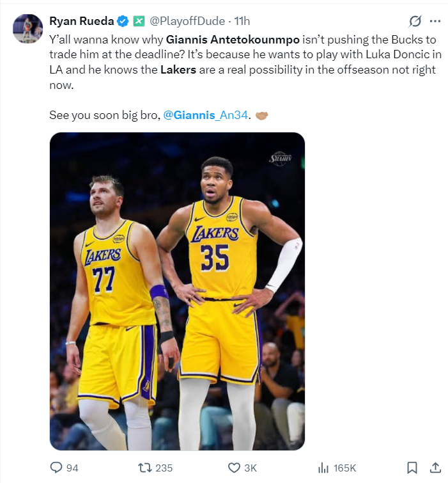Enlarge the Lakers jersey photo
This screenshot has width=448, height=483.
click(x=177, y=291)
